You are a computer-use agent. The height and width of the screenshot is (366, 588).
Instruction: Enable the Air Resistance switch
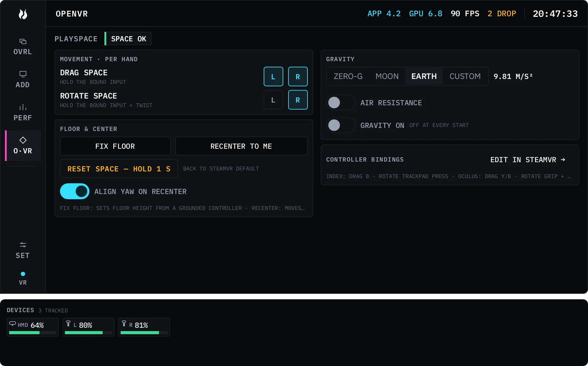341,103
